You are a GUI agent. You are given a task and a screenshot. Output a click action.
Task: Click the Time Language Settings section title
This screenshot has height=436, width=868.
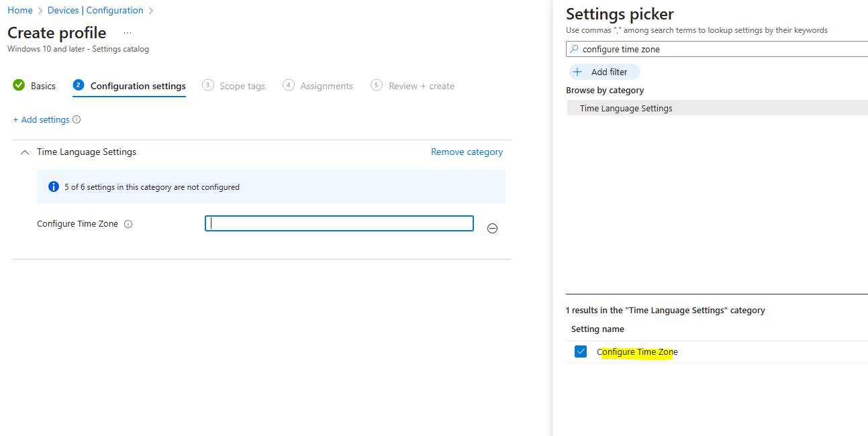coord(87,152)
